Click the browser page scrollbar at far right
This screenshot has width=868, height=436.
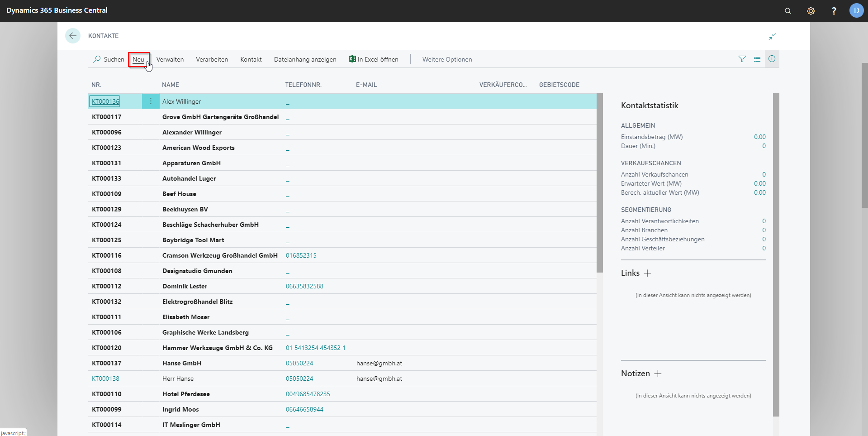pyautogui.click(x=864, y=136)
